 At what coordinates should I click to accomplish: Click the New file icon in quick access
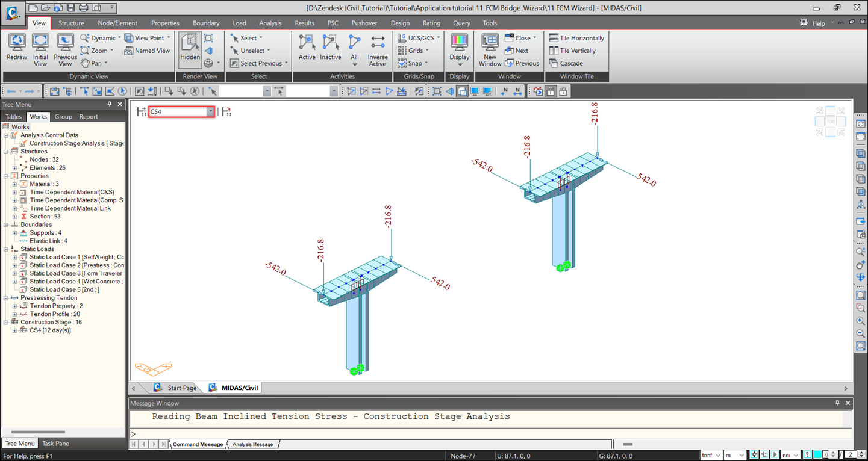[33, 8]
